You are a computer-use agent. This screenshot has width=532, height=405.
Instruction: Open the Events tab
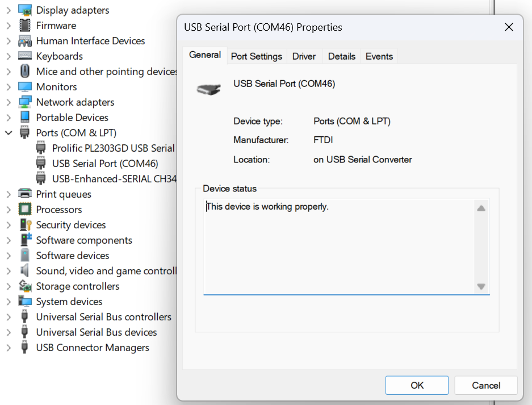379,56
